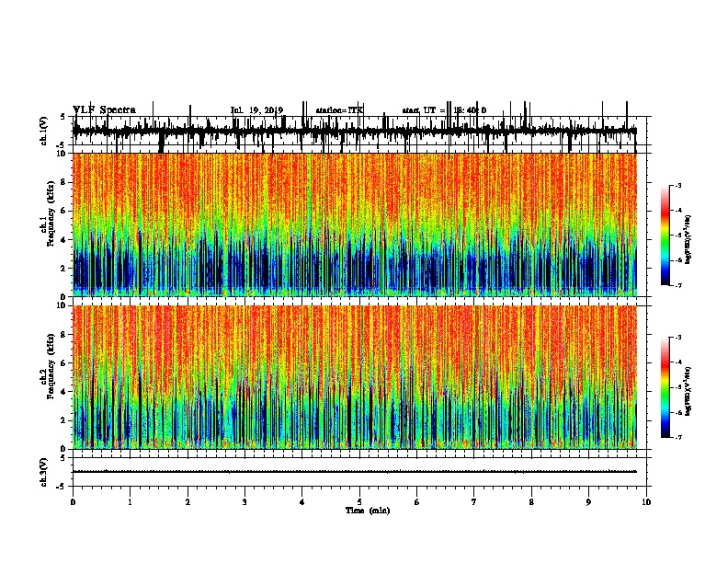Click the time axis tick label "9"

click(x=588, y=502)
